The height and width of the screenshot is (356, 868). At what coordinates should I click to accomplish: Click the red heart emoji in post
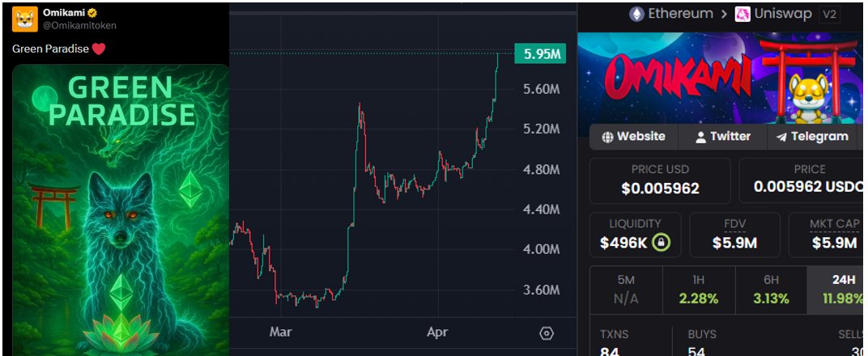[x=99, y=49]
